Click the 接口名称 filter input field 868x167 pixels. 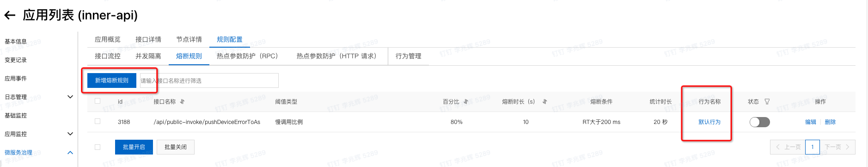click(x=209, y=80)
